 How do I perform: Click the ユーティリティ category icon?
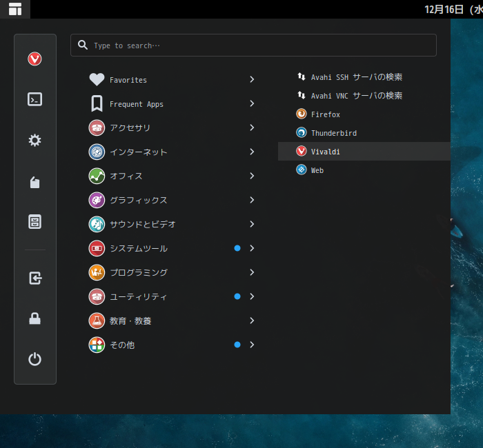(x=97, y=296)
